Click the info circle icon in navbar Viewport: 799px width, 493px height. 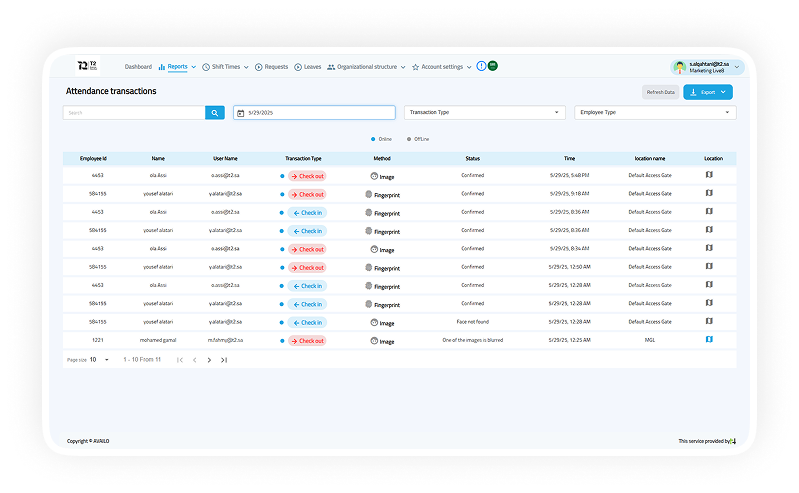tap(481, 66)
